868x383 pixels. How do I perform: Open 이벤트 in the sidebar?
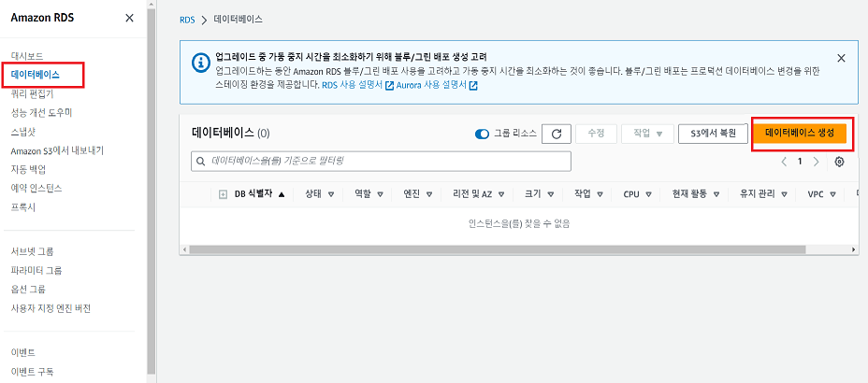(23, 352)
